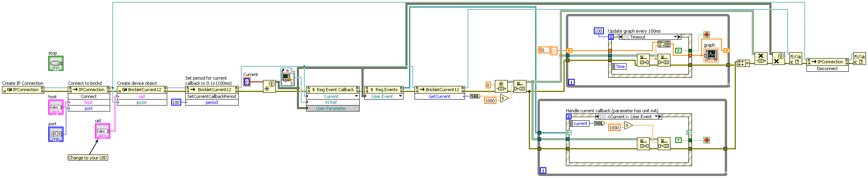Screen dimensions: 868x178
Task: Go to previous case of User Event structure
Action: (x=597, y=117)
